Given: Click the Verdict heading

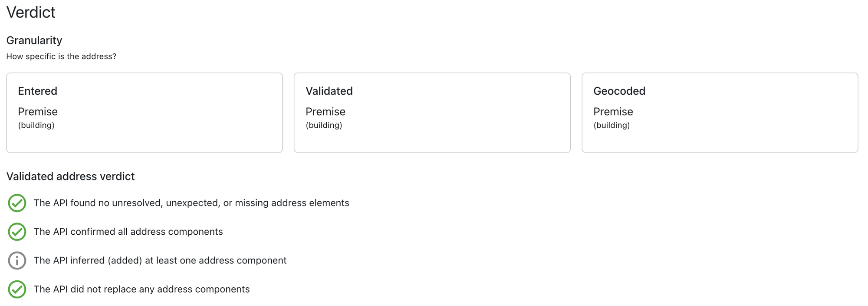Looking at the screenshot, I should [30, 12].
